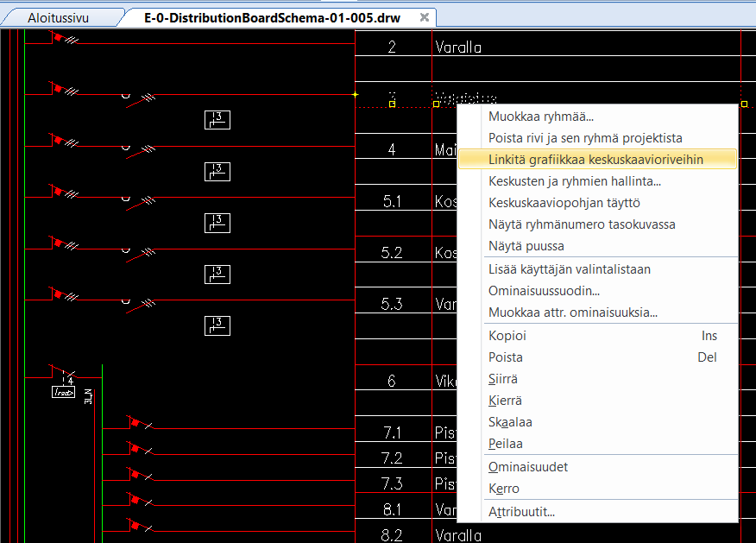Select Linkitä grafiikkaa keskuskaavioriveihin
Image resolution: width=756 pixels, height=543 pixels.
click(595, 160)
